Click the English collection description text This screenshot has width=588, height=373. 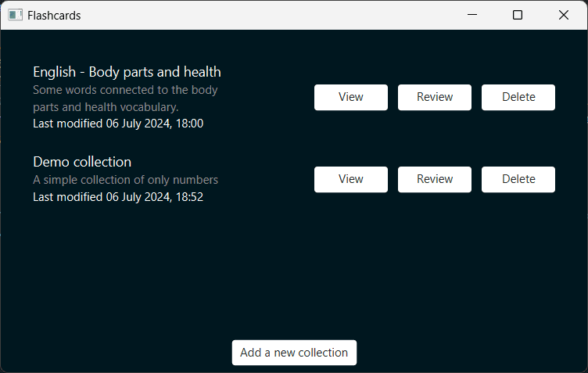coord(125,99)
